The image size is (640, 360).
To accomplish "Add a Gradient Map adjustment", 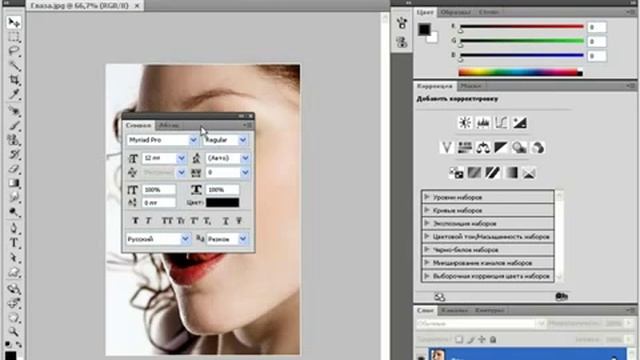I will click(511, 173).
